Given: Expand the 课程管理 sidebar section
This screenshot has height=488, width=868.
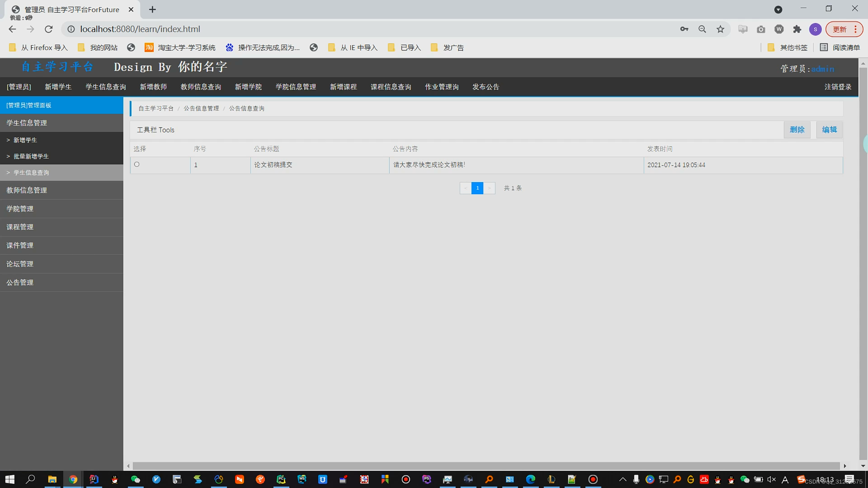Looking at the screenshot, I should [x=20, y=227].
